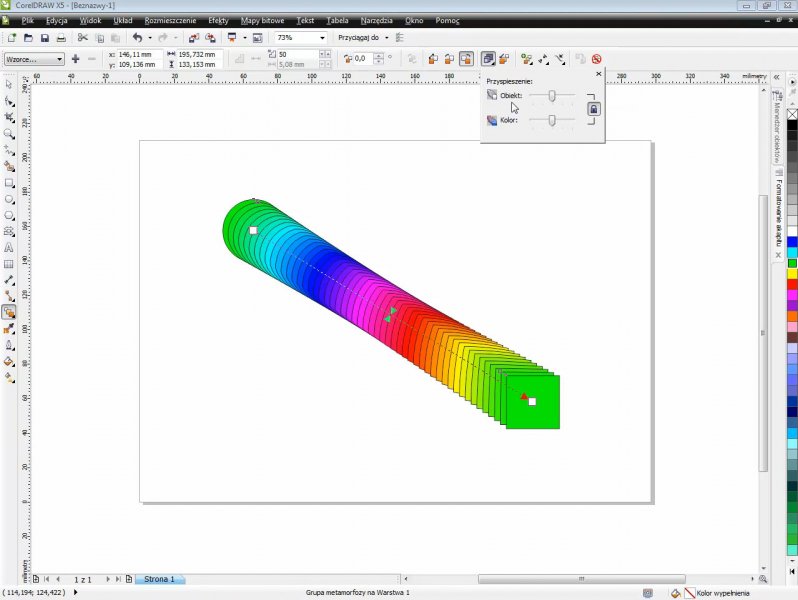
Task: Select the Zoom magnifier tool
Action: [x=10, y=133]
